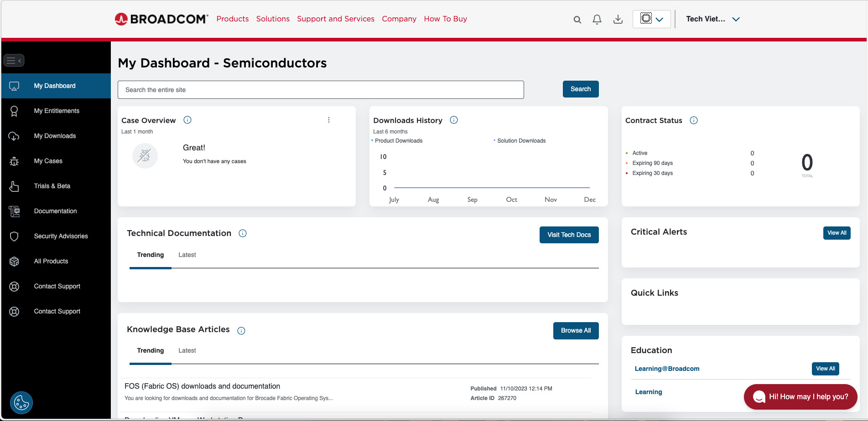Click Expiring 30 days contract row
The image size is (868, 421).
[690, 173]
